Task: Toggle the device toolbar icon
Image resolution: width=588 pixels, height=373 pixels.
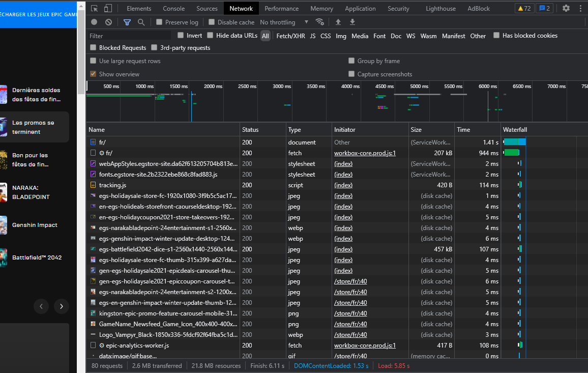Action: [108, 8]
